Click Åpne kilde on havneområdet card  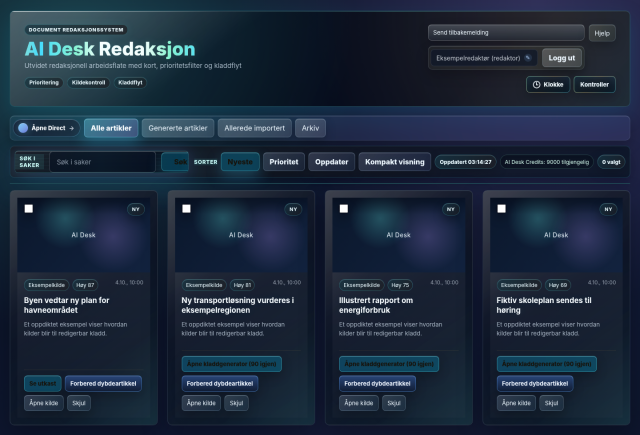pyautogui.click(x=44, y=403)
